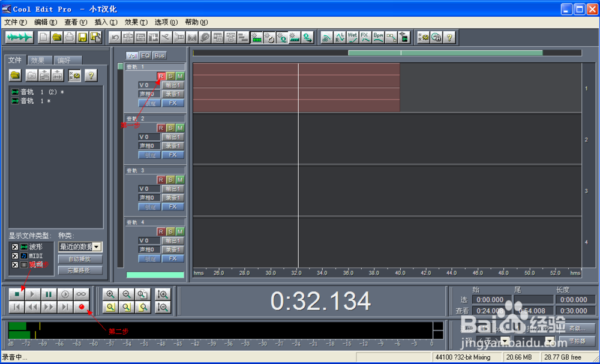The width and height of the screenshot is (600, 364).
Task: Click the 节拍器 metronome button
Action: coord(577,341)
